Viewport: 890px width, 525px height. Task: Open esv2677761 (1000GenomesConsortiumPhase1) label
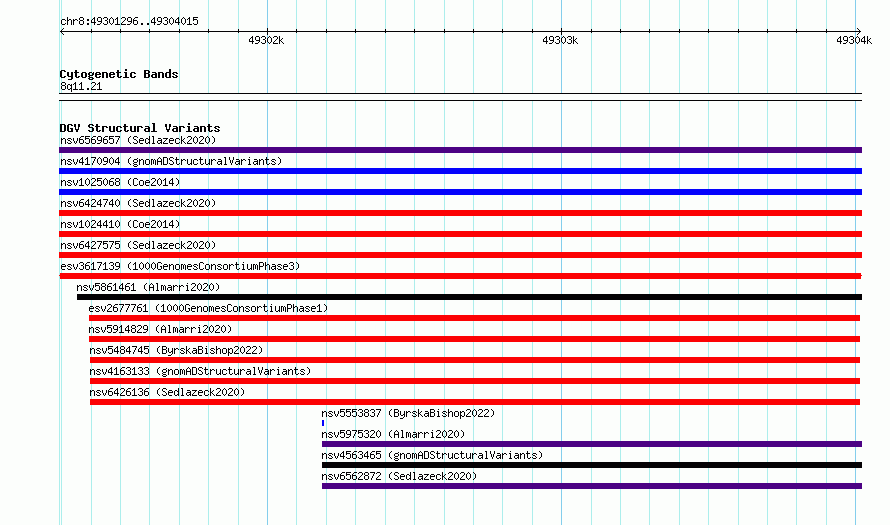(x=208, y=308)
